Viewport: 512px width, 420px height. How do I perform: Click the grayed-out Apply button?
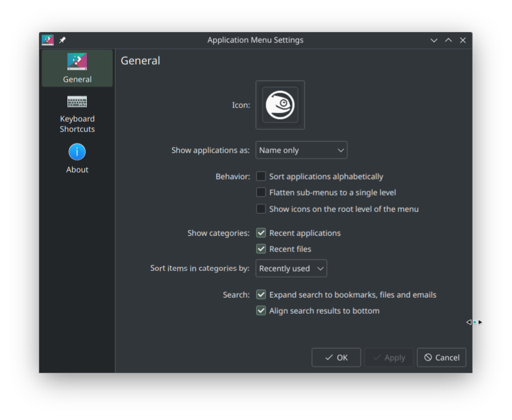pyautogui.click(x=389, y=357)
